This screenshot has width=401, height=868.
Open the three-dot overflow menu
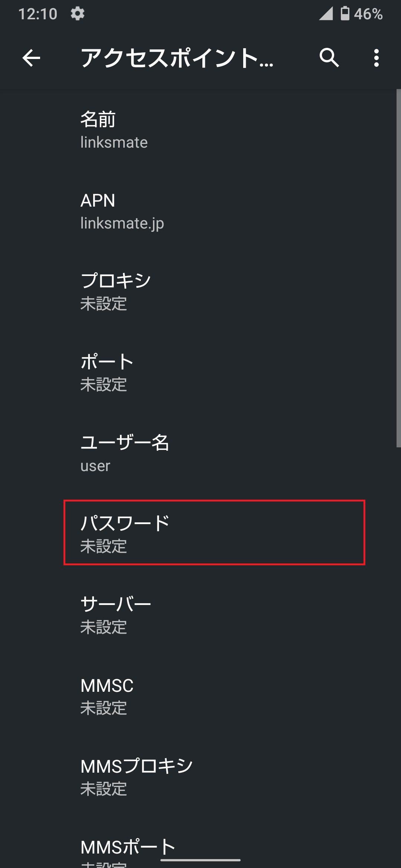pos(376,58)
